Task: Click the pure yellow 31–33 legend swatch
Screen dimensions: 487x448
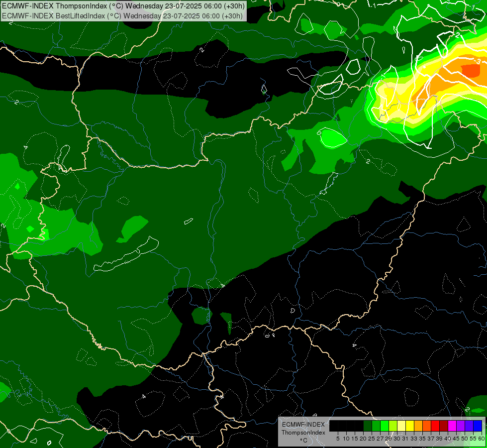Action: tap(410, 426)
